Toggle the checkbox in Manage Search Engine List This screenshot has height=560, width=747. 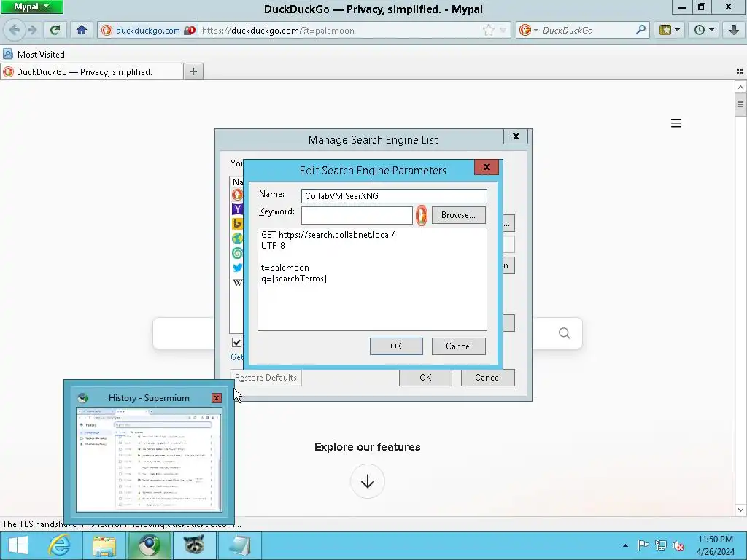coord(237,343)
